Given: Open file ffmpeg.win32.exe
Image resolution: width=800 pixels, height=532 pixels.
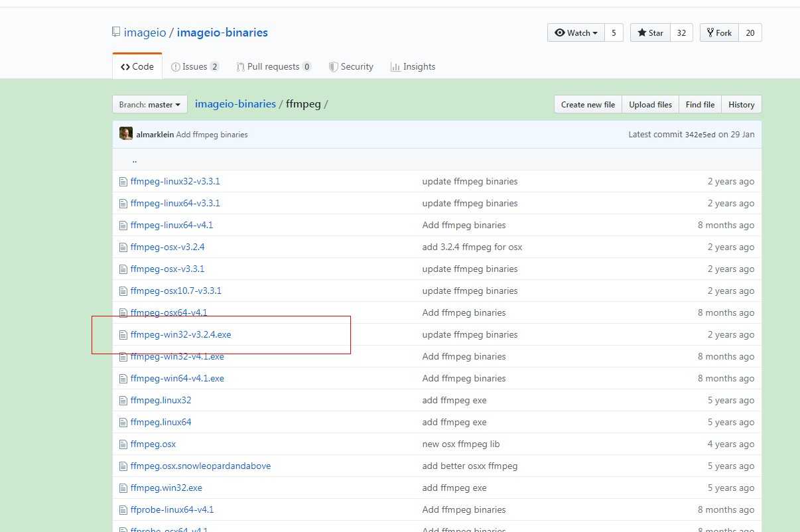Looking at the screenshot, I should pyautogui.click(x=167, y=488).
